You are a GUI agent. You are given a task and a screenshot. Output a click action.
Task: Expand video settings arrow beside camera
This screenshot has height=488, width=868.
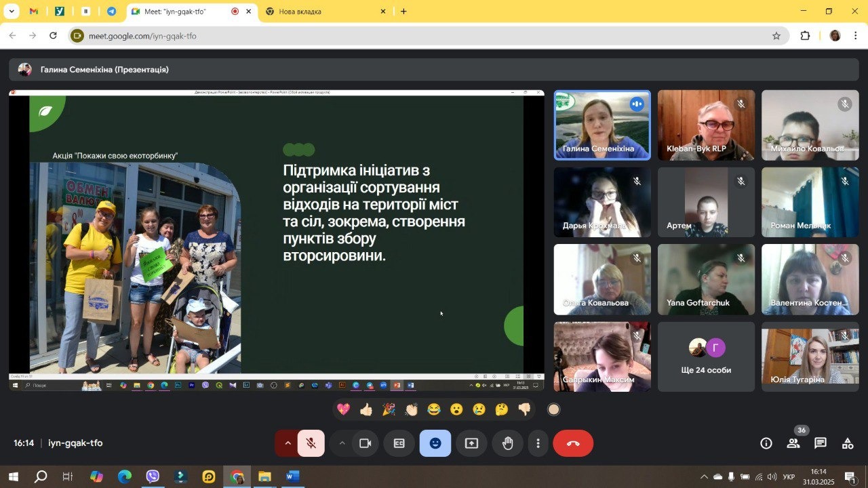342,443
